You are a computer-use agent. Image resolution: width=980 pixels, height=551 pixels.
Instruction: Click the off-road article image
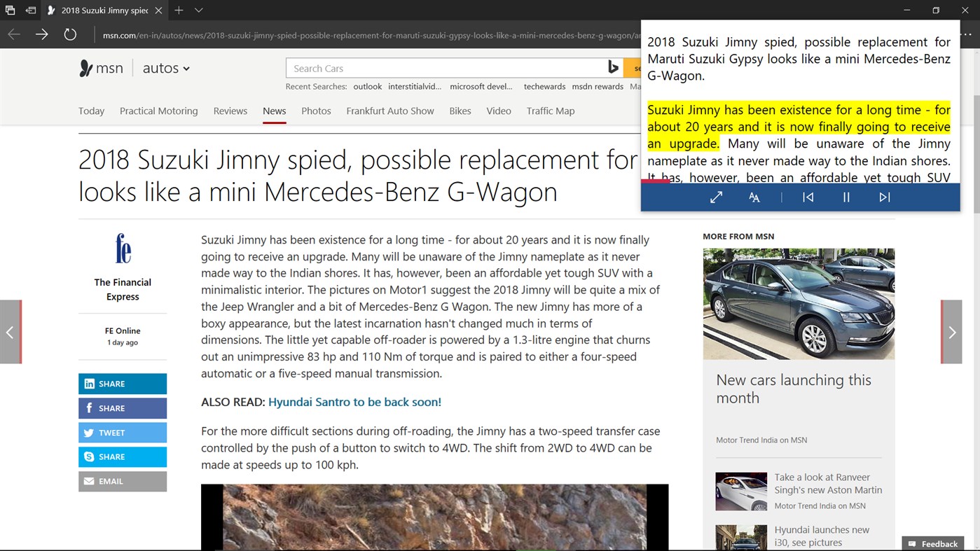[x=434, y=517]
